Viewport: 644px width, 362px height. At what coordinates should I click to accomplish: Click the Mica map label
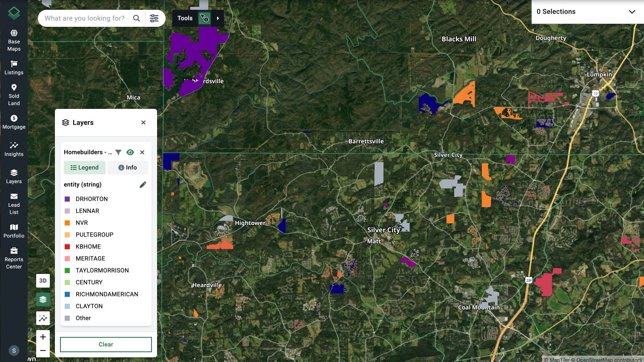pyautogui.click(x=134, y=97)
